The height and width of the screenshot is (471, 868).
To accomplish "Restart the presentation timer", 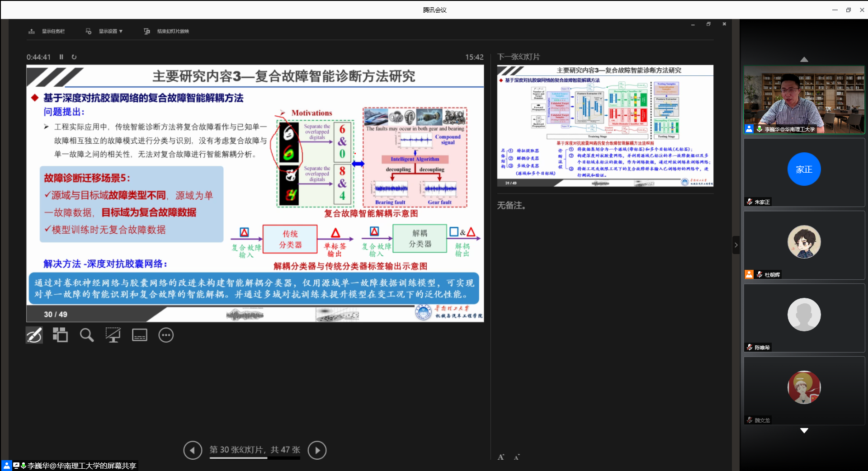I will (x=74, y=57).
